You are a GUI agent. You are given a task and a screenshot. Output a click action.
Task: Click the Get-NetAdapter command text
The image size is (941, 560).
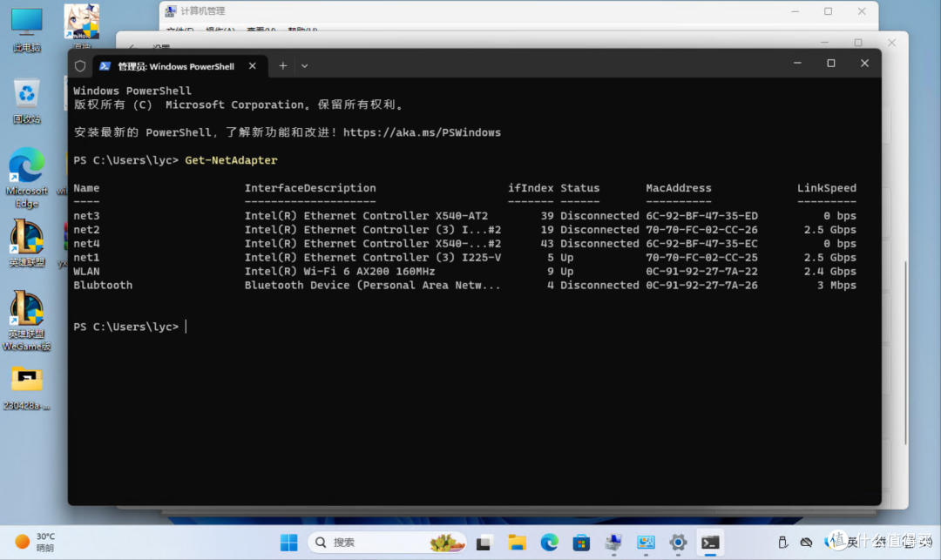(x=231, y=160)
